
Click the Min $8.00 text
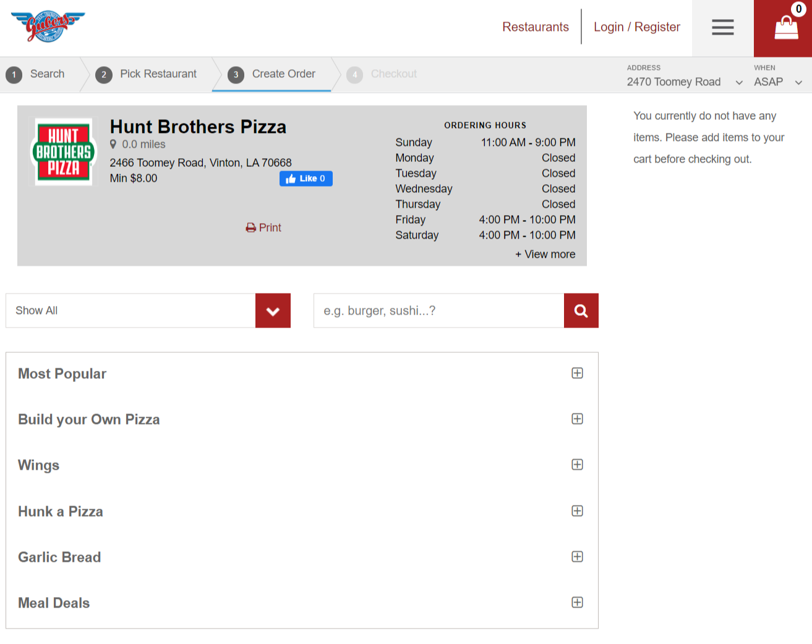134,178
